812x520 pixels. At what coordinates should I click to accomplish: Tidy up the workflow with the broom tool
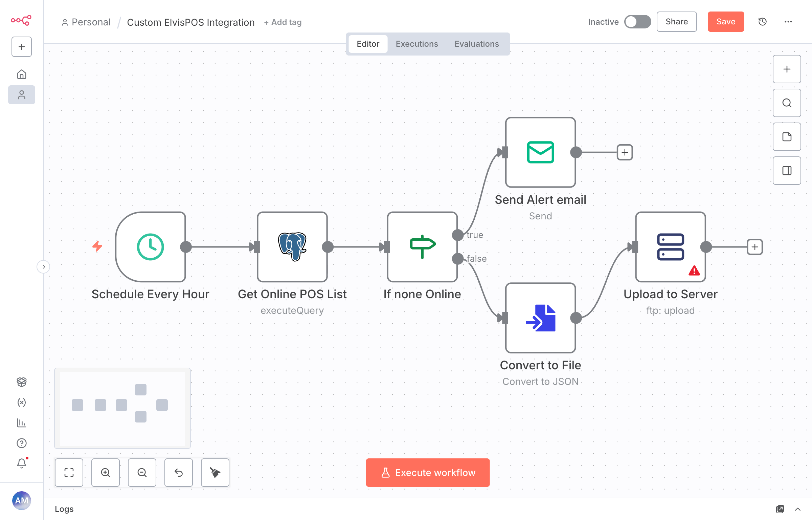(215, 473)
